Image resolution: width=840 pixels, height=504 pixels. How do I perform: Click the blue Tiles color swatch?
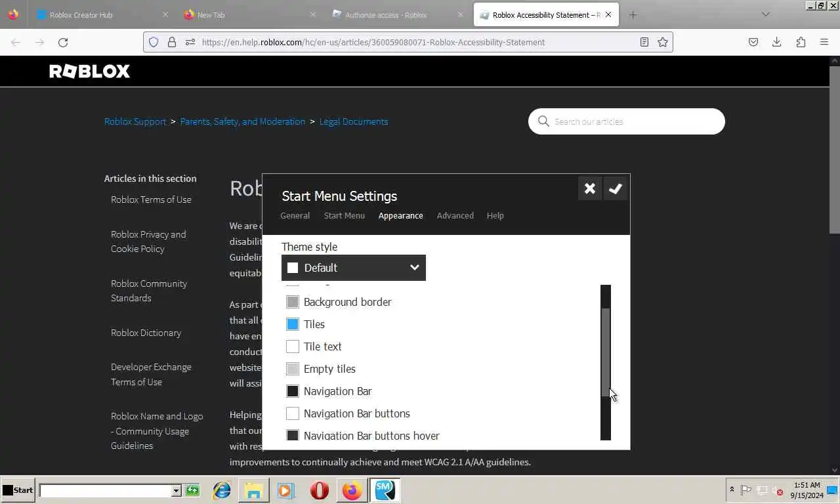point(293,324)
